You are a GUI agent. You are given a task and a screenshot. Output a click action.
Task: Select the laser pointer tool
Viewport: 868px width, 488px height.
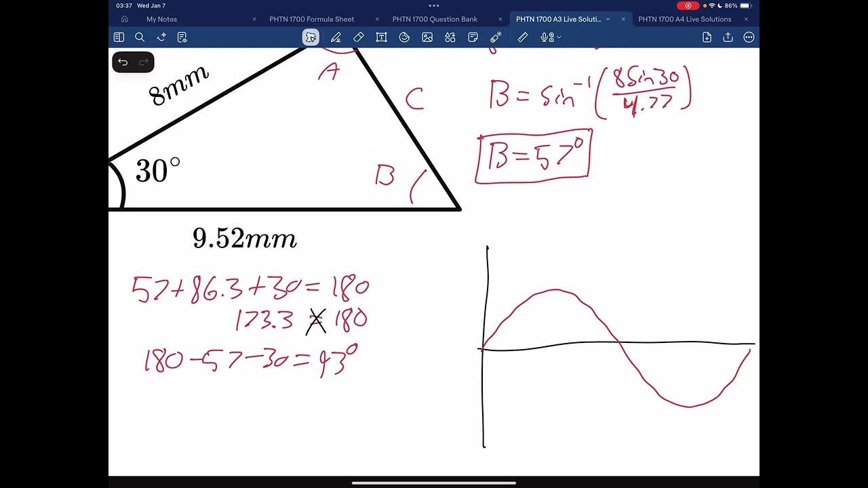pos(496,37)
